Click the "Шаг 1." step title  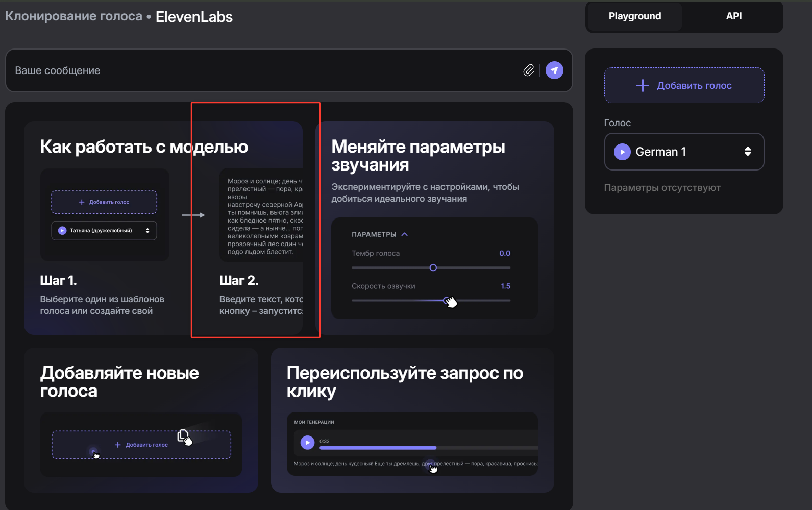[x=59, y=280]
